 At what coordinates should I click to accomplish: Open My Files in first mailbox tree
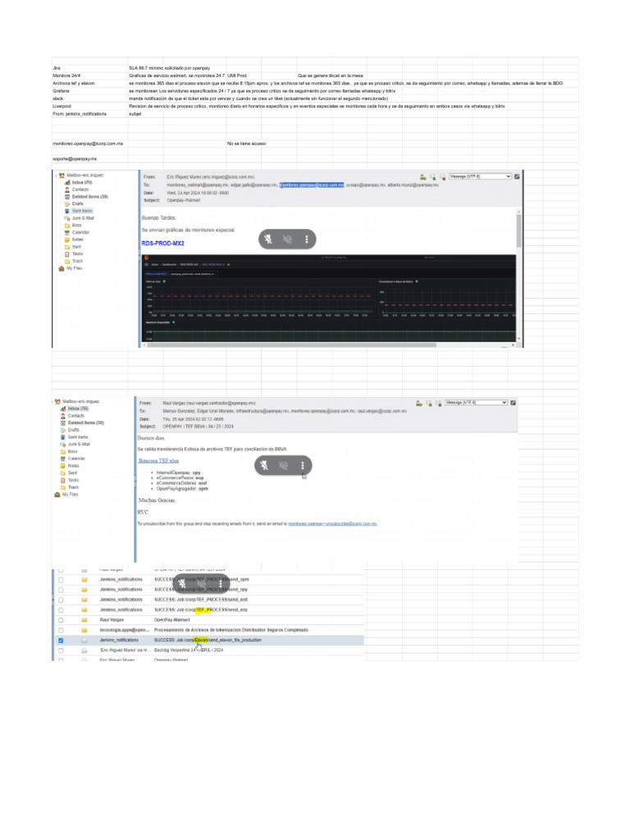(75, 268)
